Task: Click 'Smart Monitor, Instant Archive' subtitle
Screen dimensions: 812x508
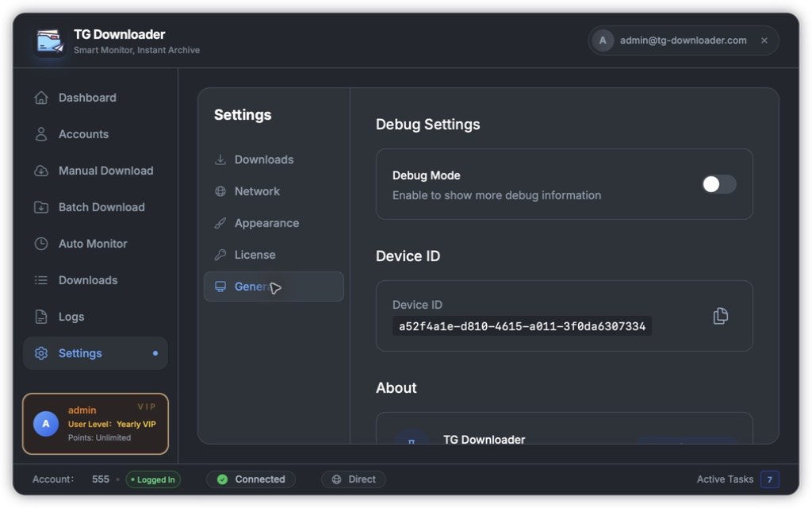Action: pos(136,50)
